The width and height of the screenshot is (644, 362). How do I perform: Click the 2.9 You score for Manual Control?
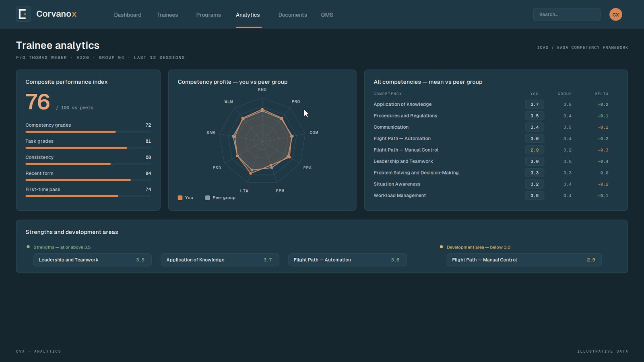click(535, 150)
